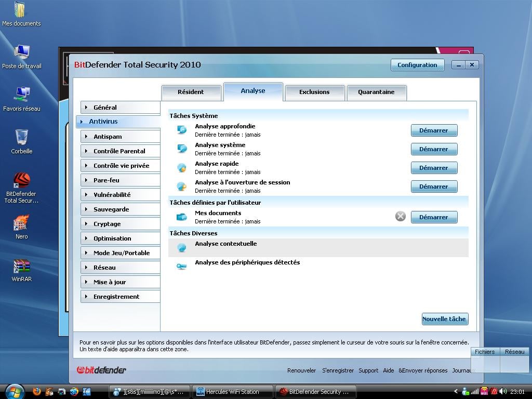
Task: Expand the Optimisation section
Action: click(x=120, y=238)
